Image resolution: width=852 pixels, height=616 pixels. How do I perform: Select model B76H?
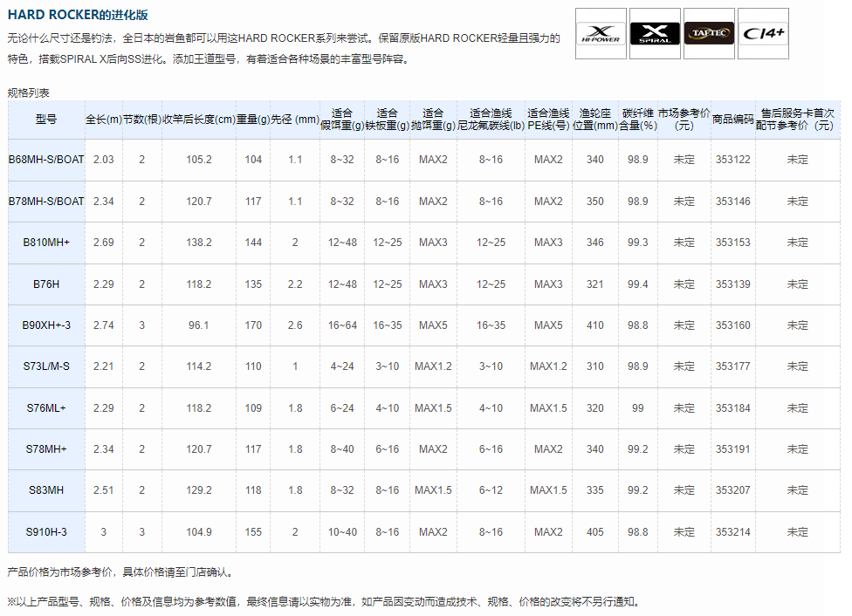46,284
